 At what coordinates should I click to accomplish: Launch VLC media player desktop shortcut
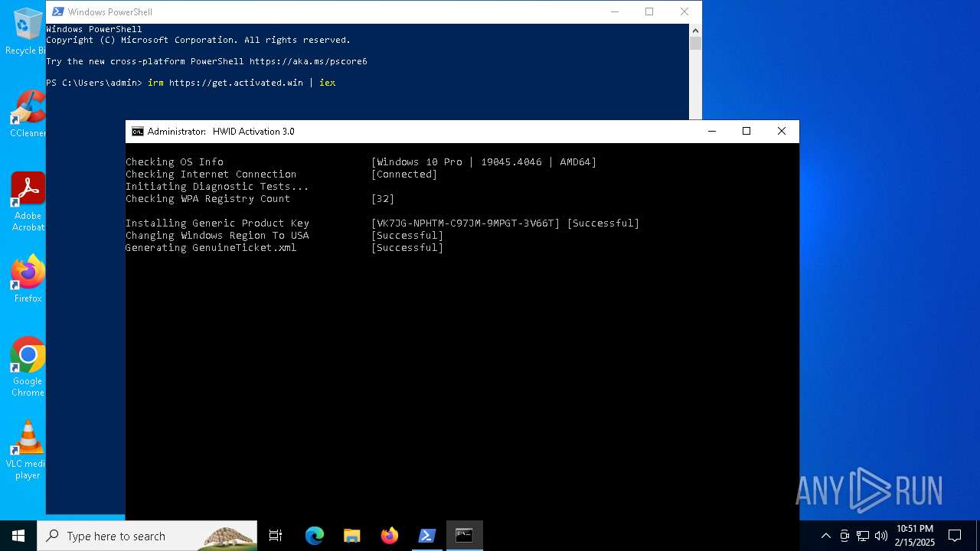pos(28,450)
